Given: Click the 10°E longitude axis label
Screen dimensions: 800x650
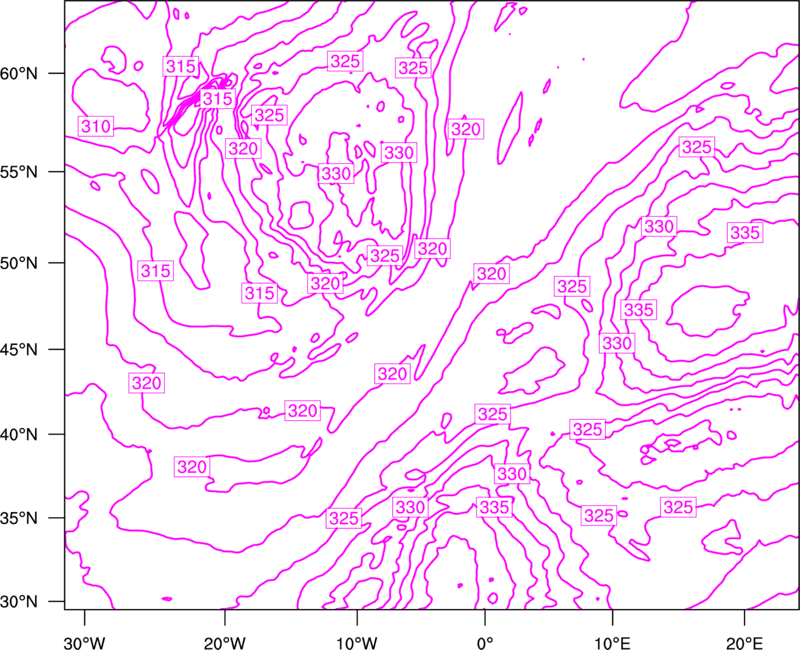Looking at the screenshot, I should pos(612,643).
